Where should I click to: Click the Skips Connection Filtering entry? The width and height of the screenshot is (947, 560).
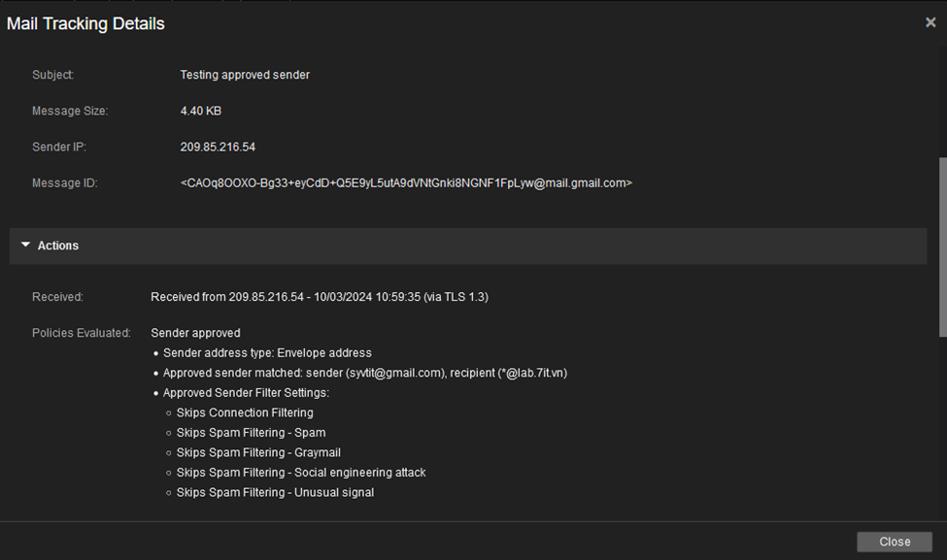point(245,412)
